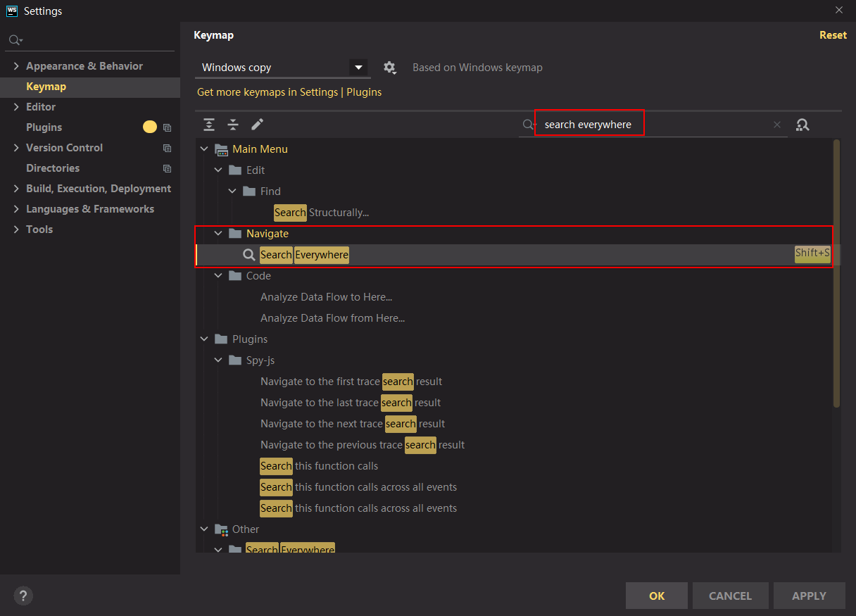
Task: Click the Search Everywhere magnifier icon in Navigate
Action: [249, 255]
